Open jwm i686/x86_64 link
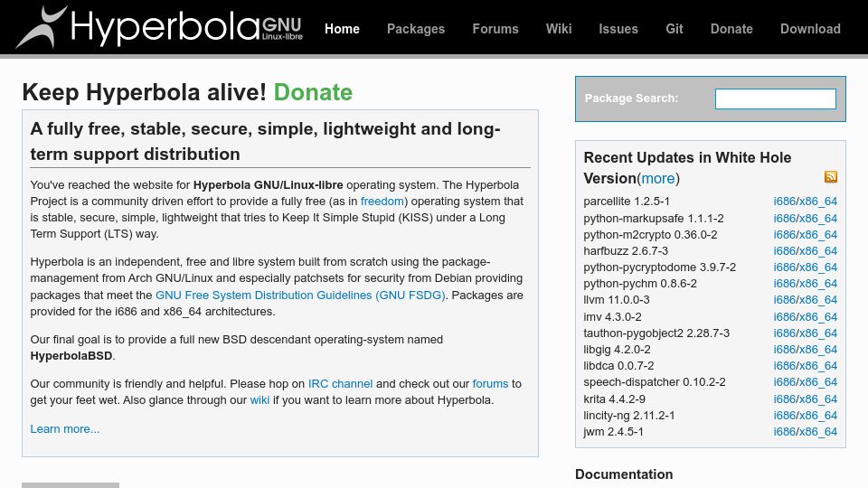 pyautogui.click(x=806, y=432)
